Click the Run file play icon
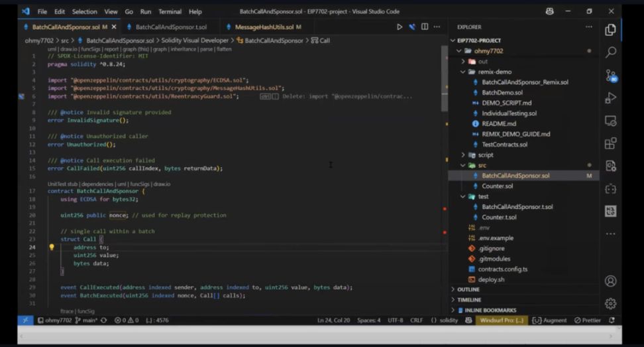 click(399, 27)
